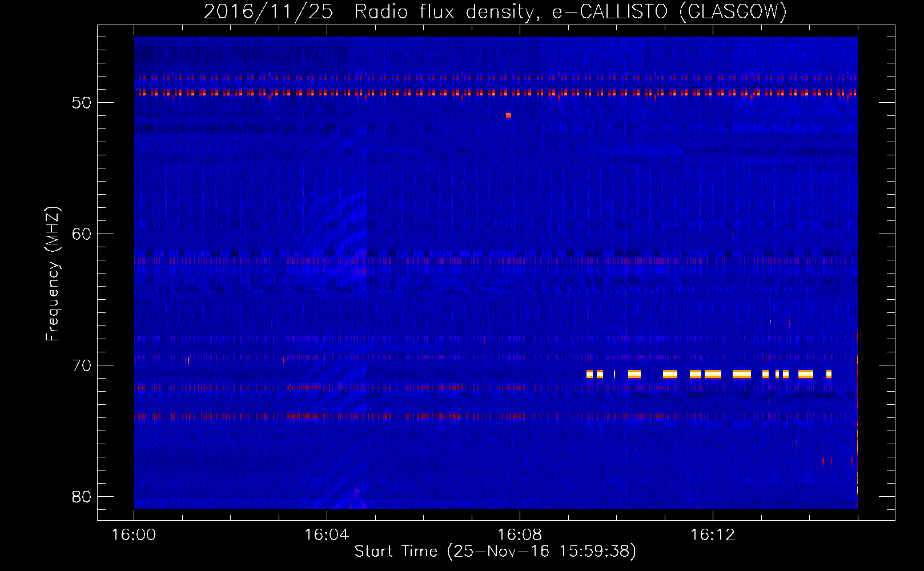The image size is (924, 571).
Task: Click the isolated orange spot near 51 MHz
Action: coord(508,115)
